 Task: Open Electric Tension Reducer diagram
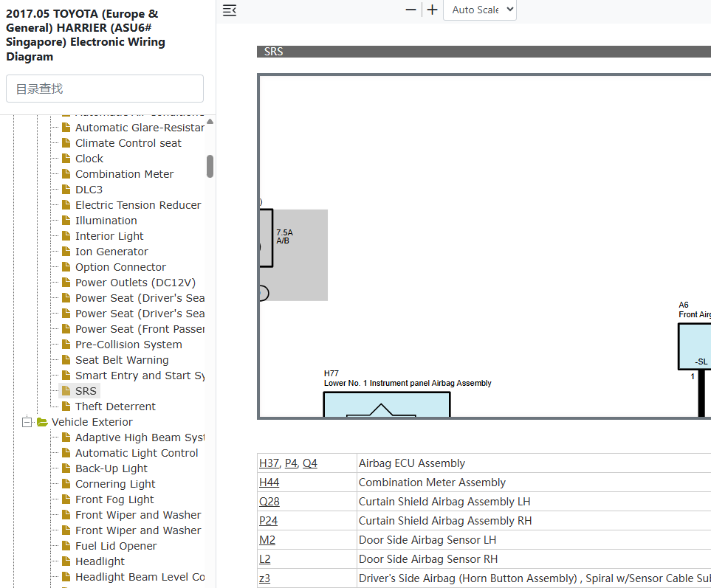138,205
